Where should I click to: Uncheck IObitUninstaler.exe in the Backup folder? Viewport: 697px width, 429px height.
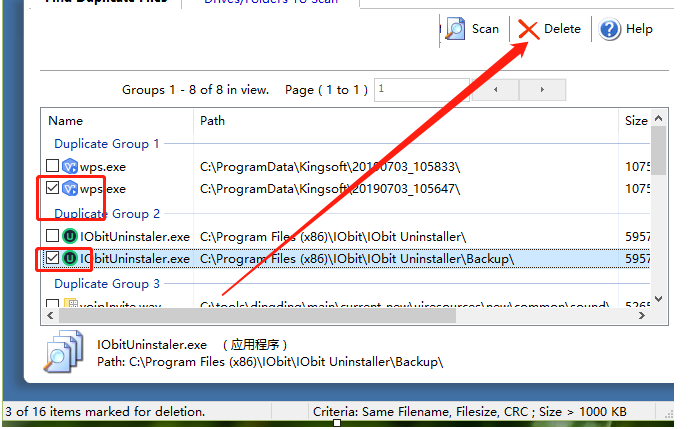(x=52, y=257)
